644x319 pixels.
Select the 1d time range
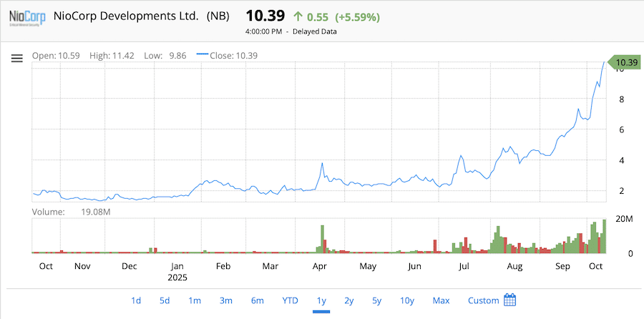point(136,300)
